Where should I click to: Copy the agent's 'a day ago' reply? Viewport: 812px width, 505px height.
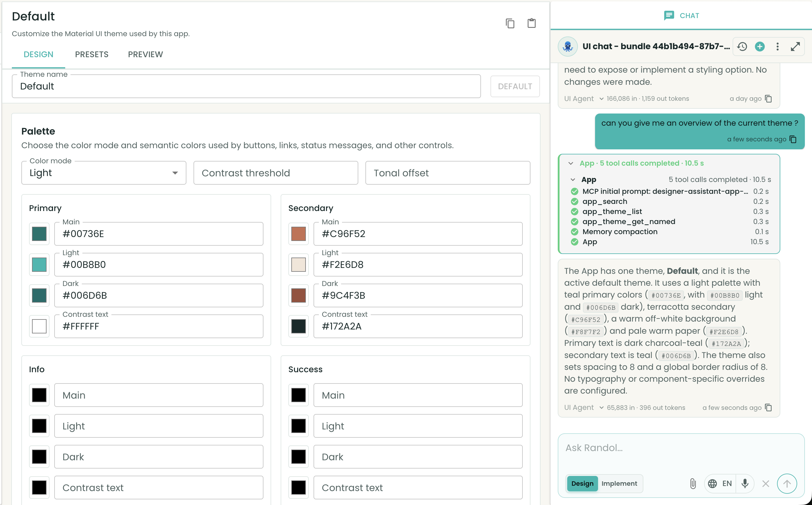click(x=768, y=98)
